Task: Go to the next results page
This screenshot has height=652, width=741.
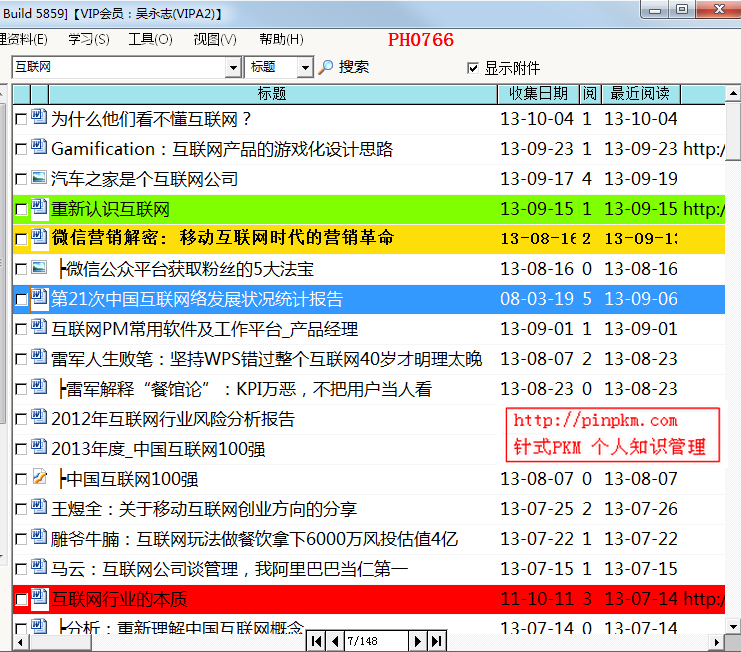Action: [x=419, y=641]
